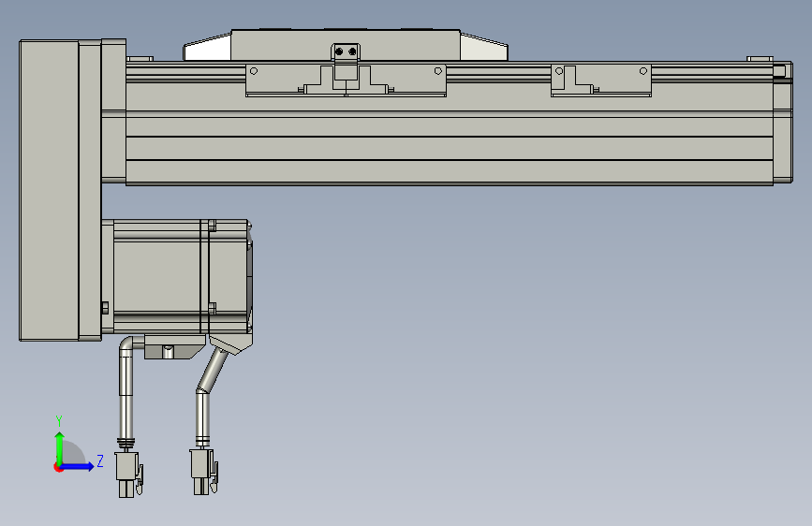
Task: Select the left cable connector plug
Action: [x=128, y=475]
